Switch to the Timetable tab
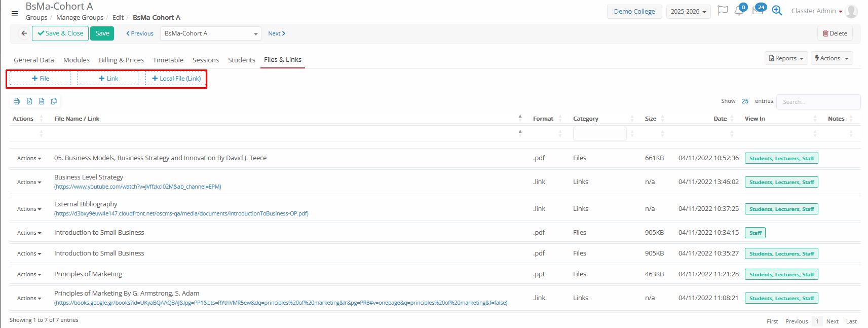 (168, 60)
